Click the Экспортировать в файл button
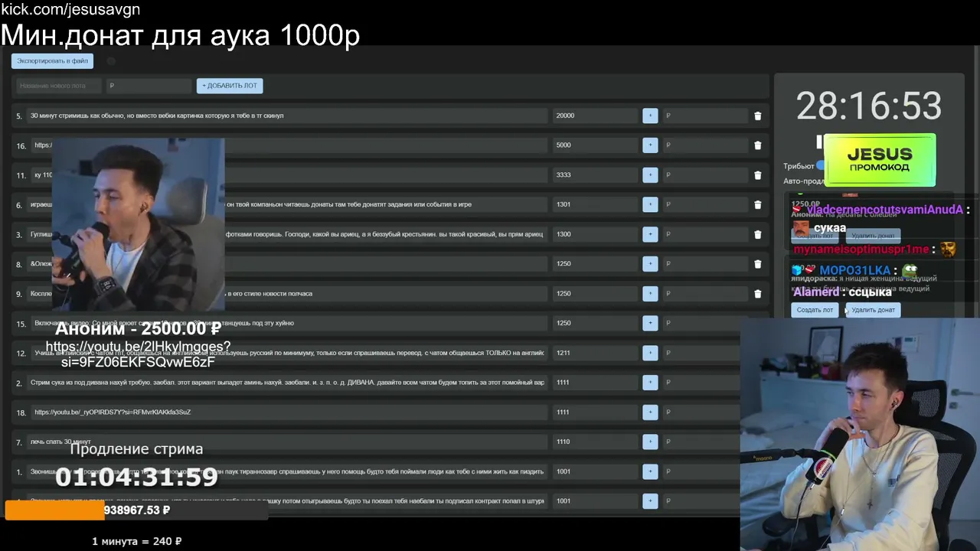 pos(52,61)
